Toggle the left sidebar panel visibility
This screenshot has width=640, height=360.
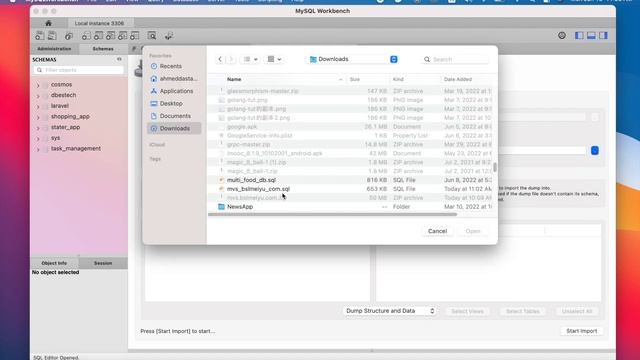(x=579, y=36)
